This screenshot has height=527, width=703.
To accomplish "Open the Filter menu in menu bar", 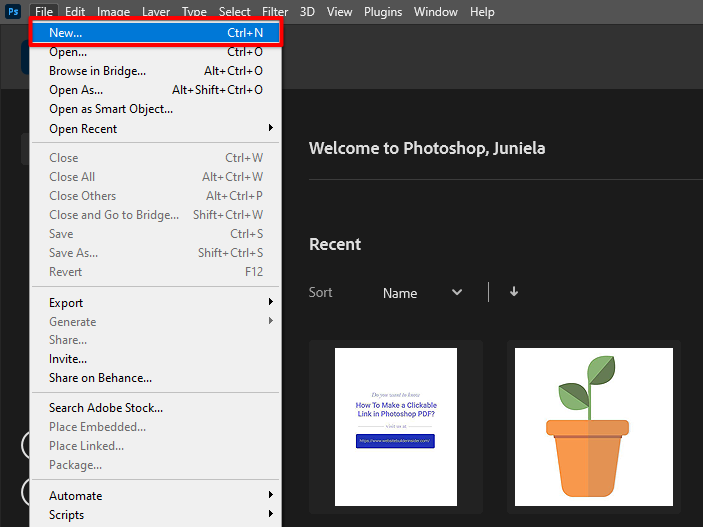I will pos(275,12).
